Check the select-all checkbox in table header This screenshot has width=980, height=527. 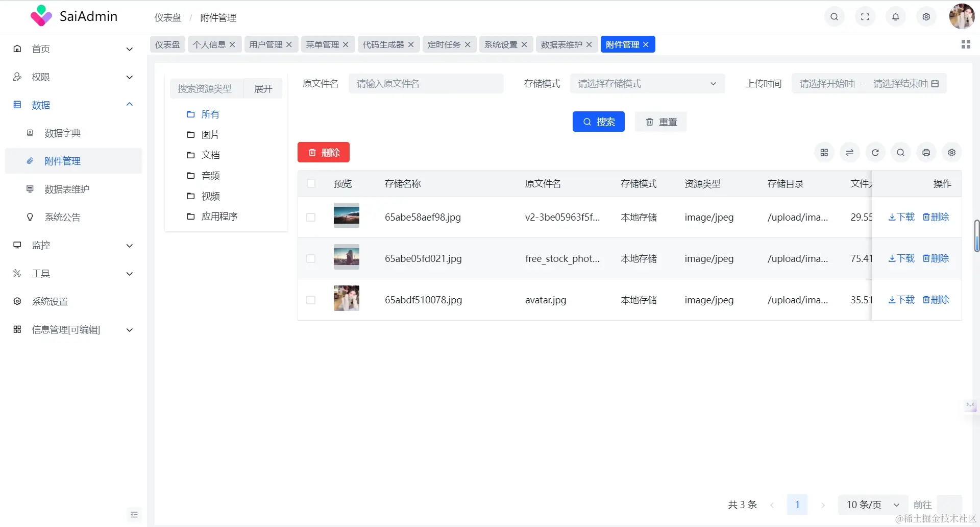coord(311,183)
